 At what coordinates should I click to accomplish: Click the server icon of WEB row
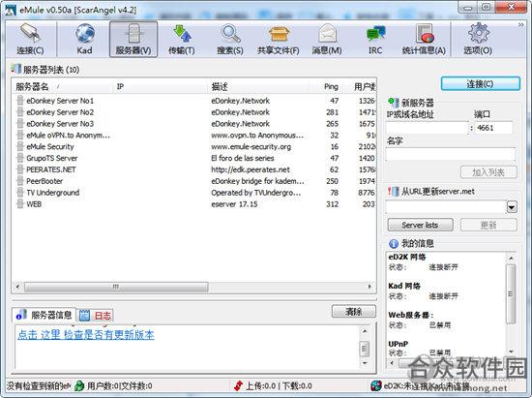[x=20, y=204]
